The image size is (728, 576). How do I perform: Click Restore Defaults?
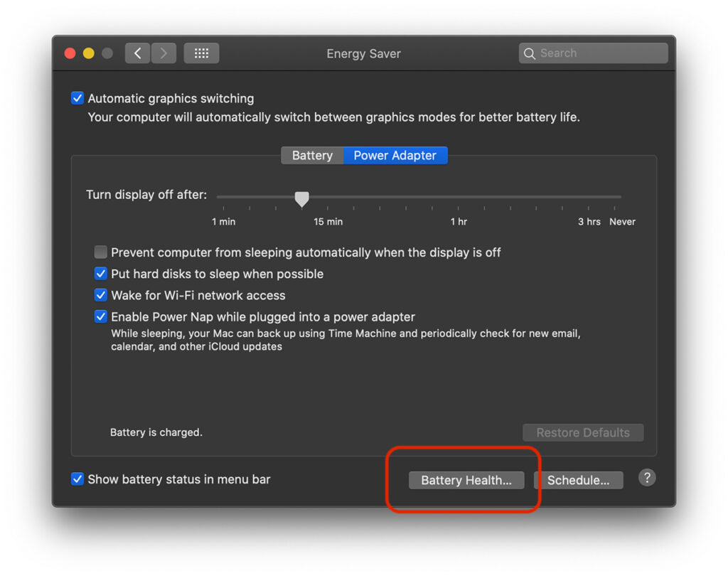[x=583, y=432]
